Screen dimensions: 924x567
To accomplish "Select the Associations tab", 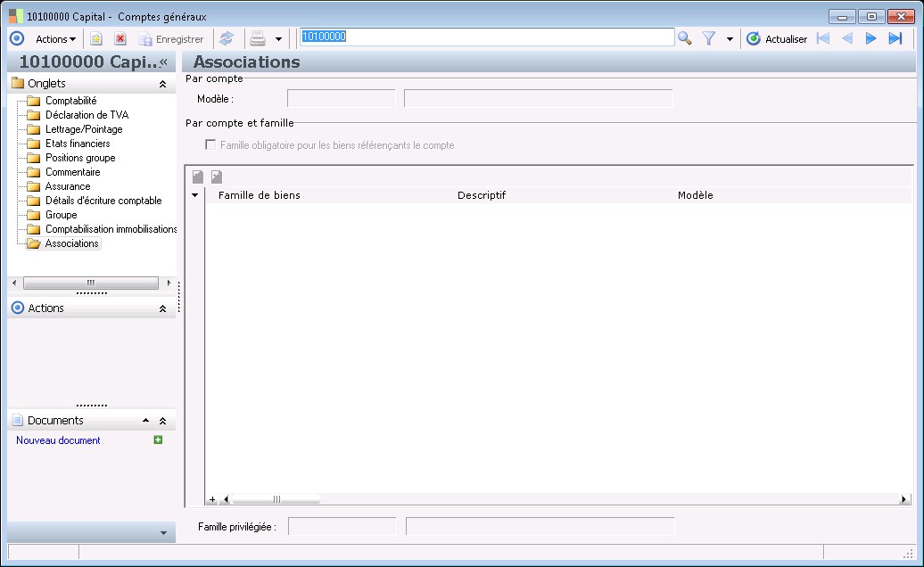I will [x=71, y=243].
